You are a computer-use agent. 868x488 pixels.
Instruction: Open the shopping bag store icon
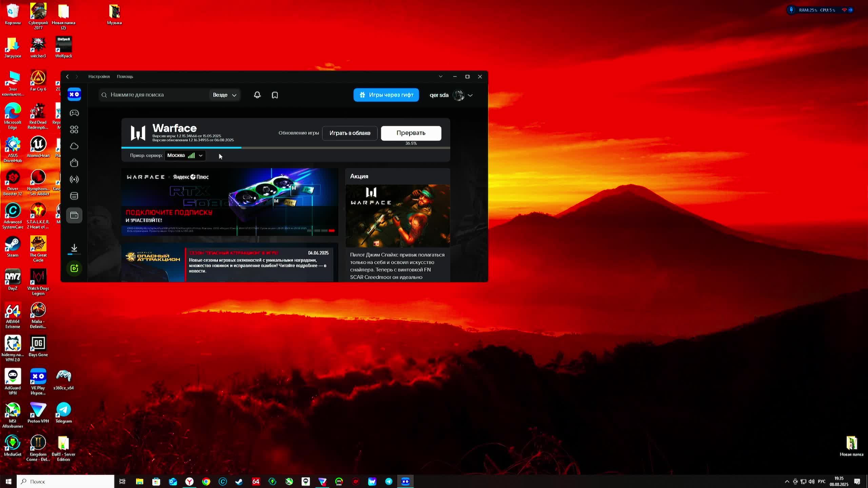tap(74, 163)
